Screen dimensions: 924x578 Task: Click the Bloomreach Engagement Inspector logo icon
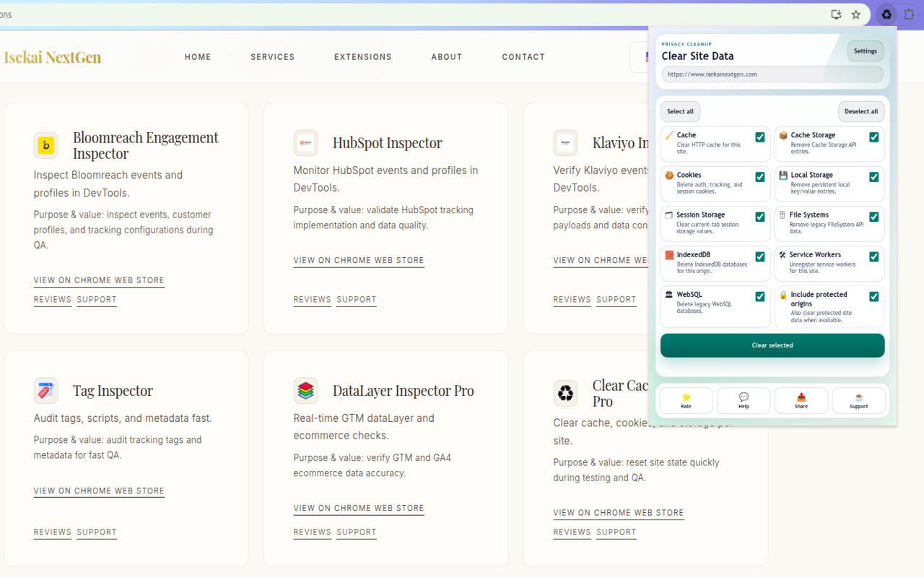(x=46, y=145)
